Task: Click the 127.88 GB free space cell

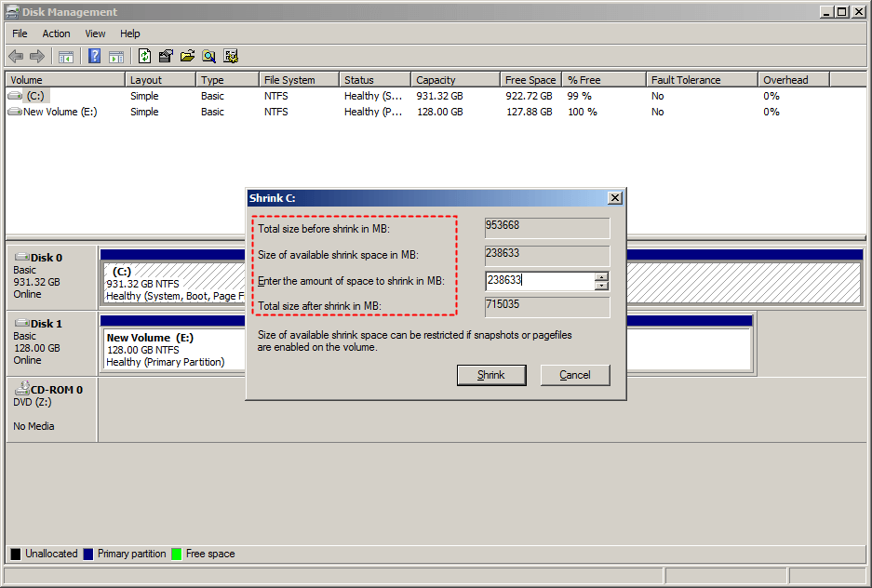Action: [x=529, y=112]
